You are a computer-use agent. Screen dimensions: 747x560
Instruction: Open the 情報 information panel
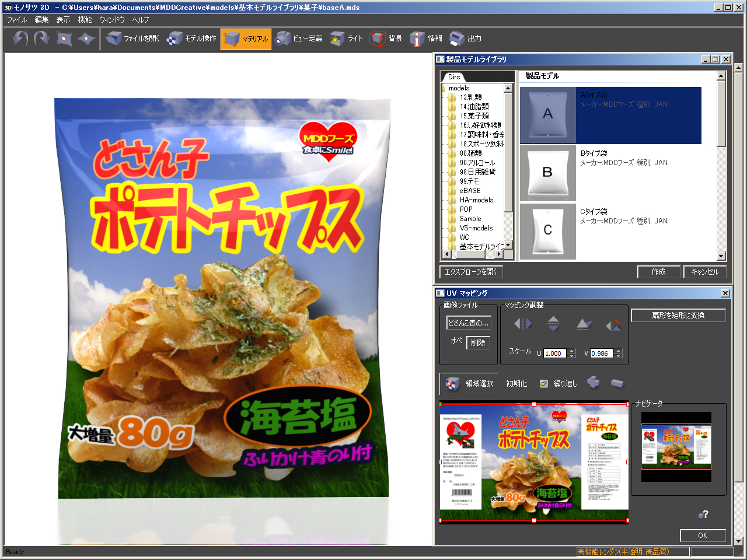coord(426,38)
